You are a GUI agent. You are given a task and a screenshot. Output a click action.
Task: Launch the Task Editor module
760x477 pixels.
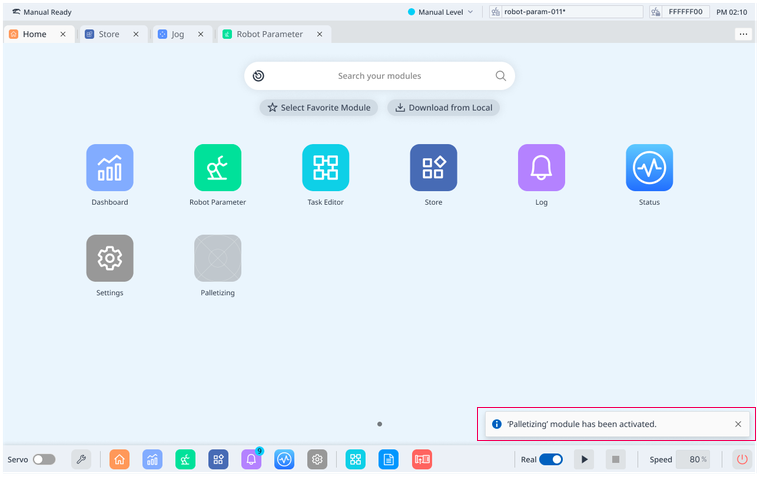click(x=325, y=168)
